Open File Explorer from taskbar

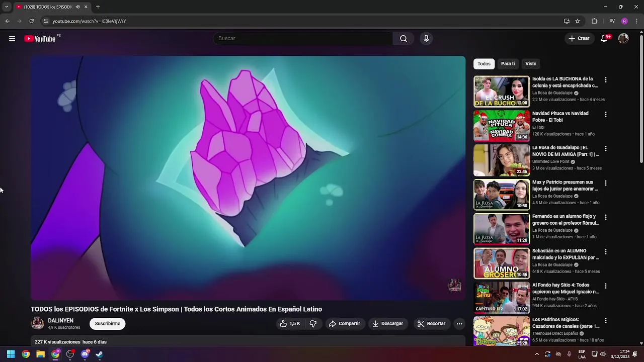coord(40,354)
